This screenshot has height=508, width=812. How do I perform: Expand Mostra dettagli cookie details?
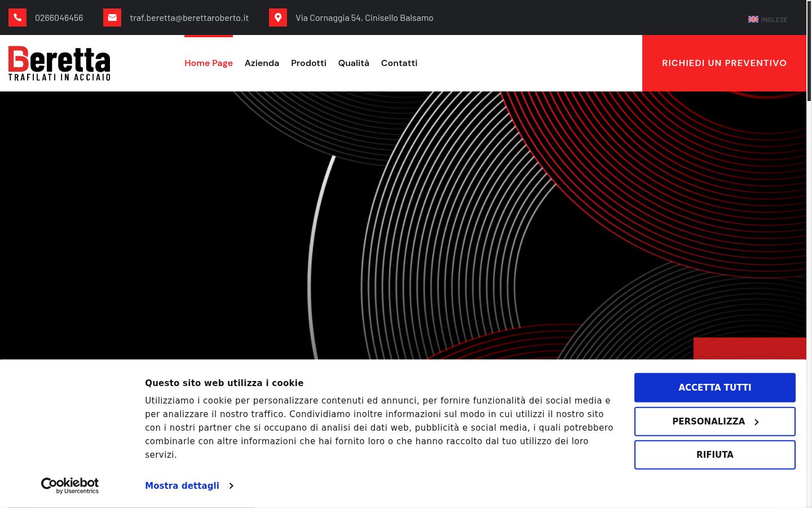pos(182,485)
